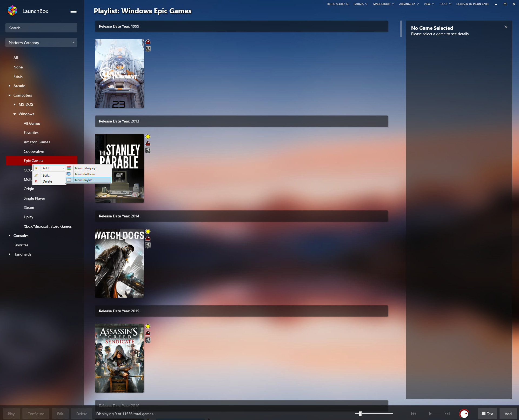Choose New Category... from the submenu

[x=88, y=168]
